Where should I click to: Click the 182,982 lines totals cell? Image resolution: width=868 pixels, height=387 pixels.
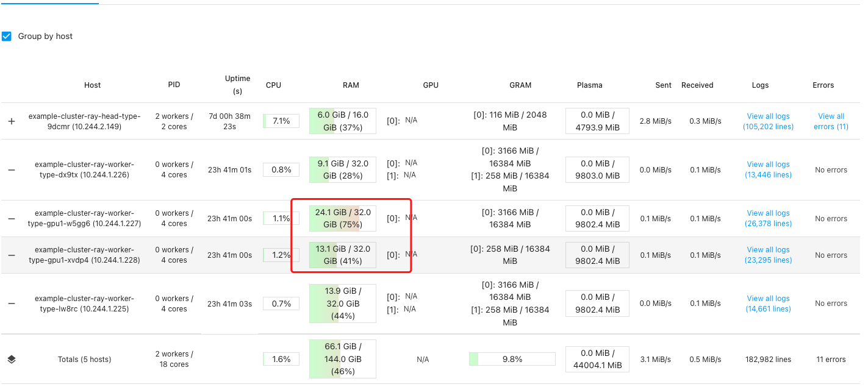click(769, 360)
